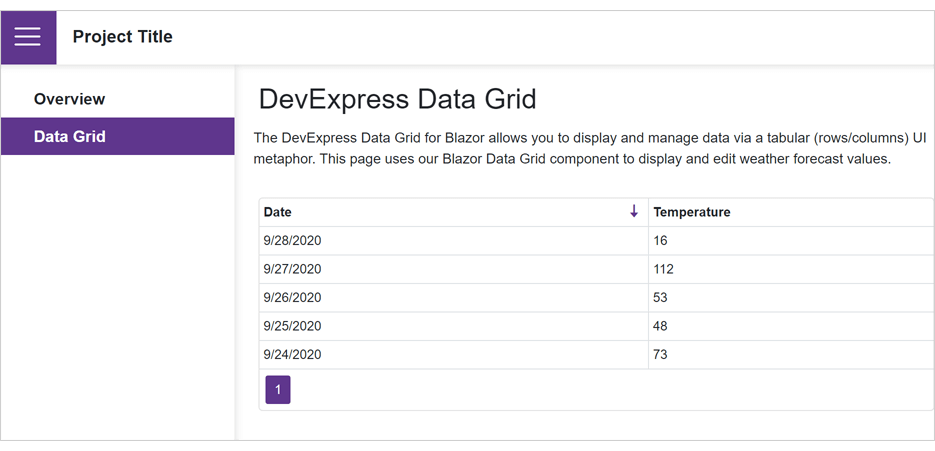Click the DevExpress Data Grid heading
This screenshot has height=451, width=935.
(397, 99)
